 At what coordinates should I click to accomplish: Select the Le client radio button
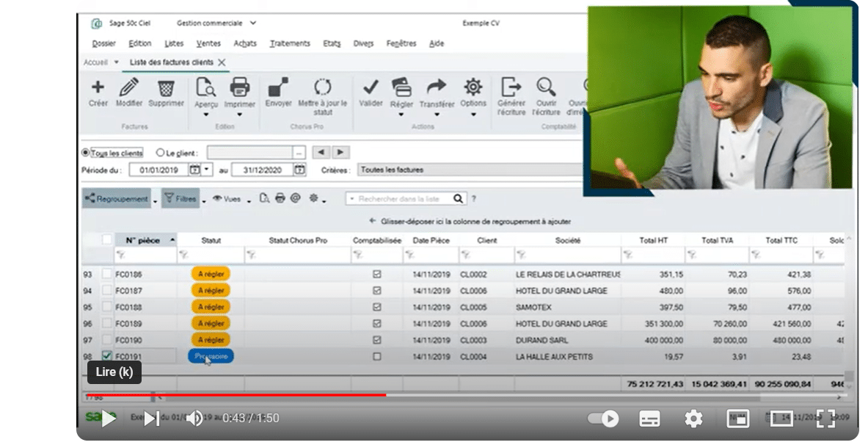(x=161, y=153)
